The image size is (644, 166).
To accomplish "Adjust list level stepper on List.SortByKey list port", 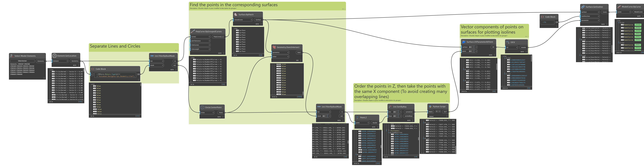I will (x=398, y=112).
